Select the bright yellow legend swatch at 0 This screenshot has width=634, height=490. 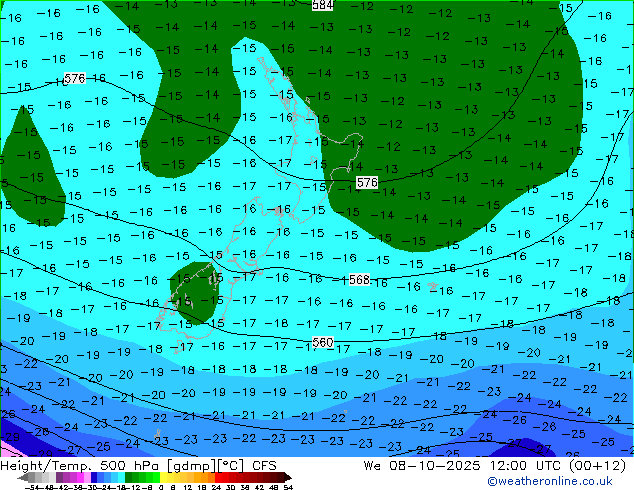coord(163,477)
